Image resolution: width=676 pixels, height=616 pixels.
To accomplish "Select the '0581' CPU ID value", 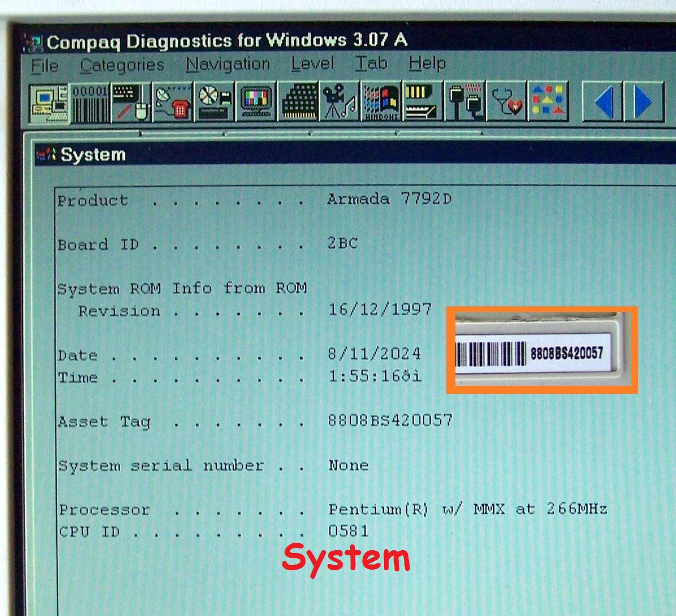I will [349, 531].
